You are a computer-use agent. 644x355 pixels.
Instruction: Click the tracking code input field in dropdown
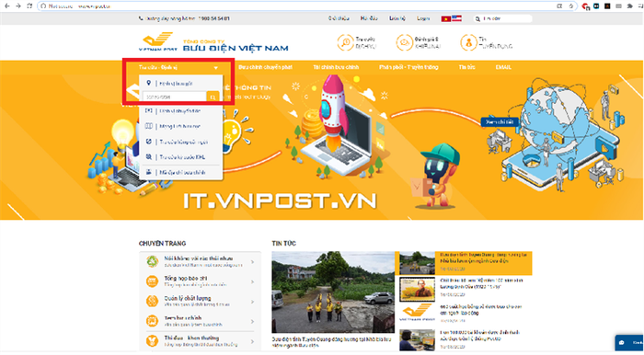pos(175,97)
